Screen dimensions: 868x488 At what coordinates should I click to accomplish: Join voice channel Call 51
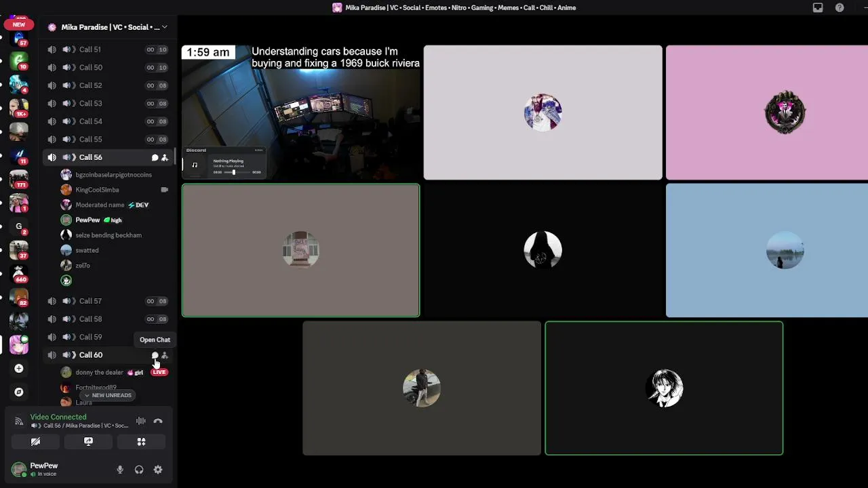[107, 49]
